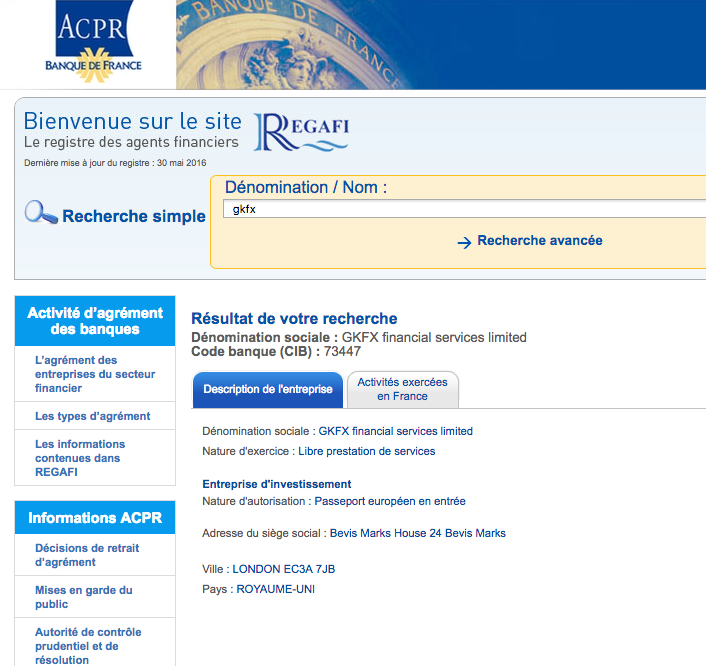Open Mises en garde du public link
This screenshot has width=706, height=666.
pyautogui.click(x=84, y=597)
